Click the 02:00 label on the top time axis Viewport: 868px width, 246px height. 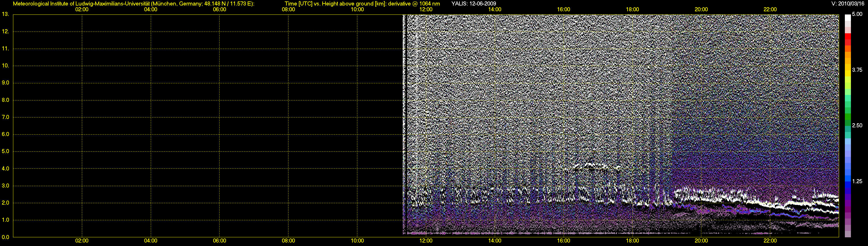pyautogui.click(x=82, y=10)
